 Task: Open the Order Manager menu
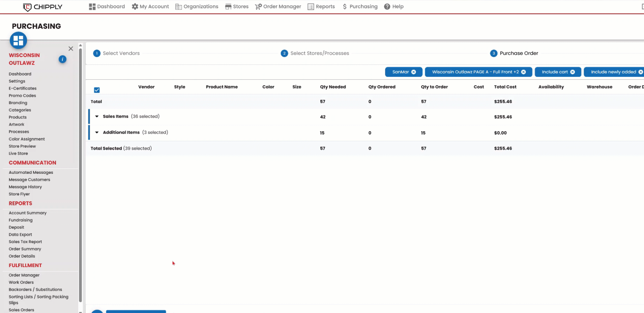pos(278,6)
